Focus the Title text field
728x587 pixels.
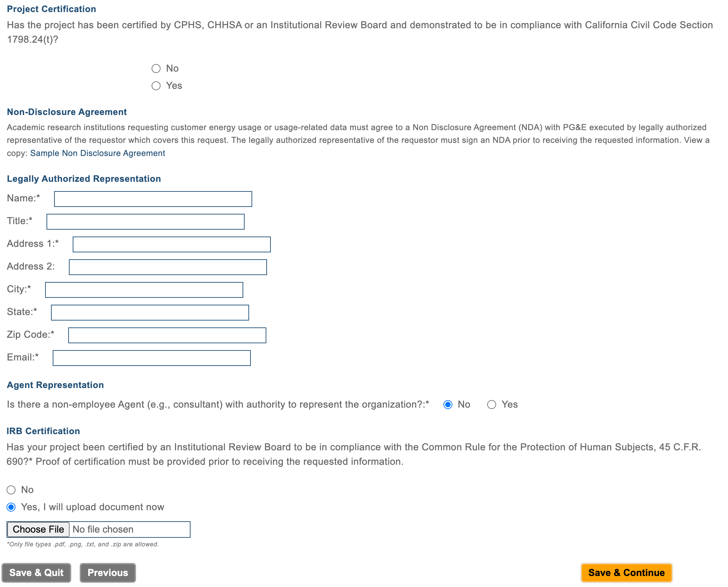pyautogui.click(x=145, y=222)
